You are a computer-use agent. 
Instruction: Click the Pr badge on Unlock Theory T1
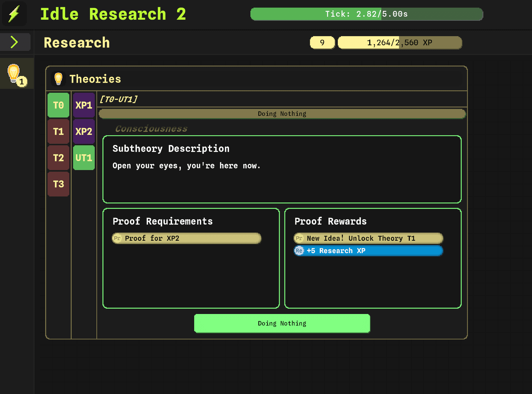299,238
